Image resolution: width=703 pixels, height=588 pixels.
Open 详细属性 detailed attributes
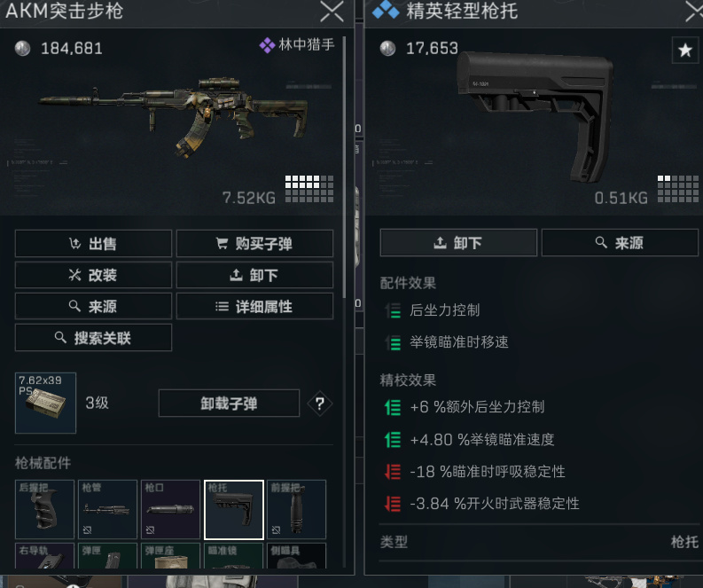point(254,306)
